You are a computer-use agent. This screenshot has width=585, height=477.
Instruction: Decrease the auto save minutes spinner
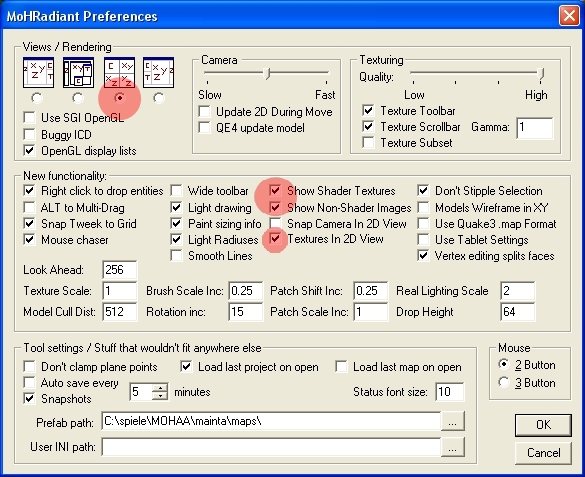pyautogui.click(x=160, y=396)
